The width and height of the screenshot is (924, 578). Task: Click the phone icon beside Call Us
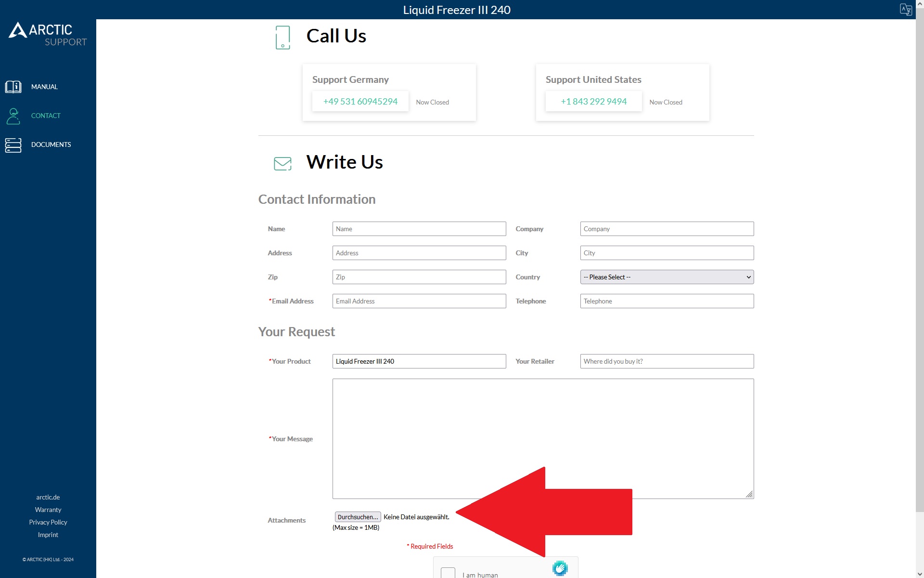(x=282, y=38)
